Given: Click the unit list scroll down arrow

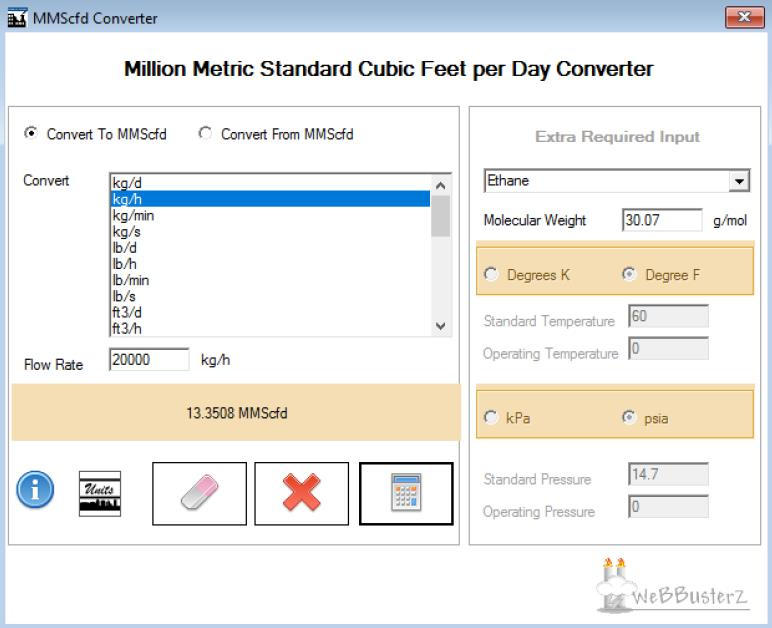Looking at the screenshot, I should click(x=441, y=326).
